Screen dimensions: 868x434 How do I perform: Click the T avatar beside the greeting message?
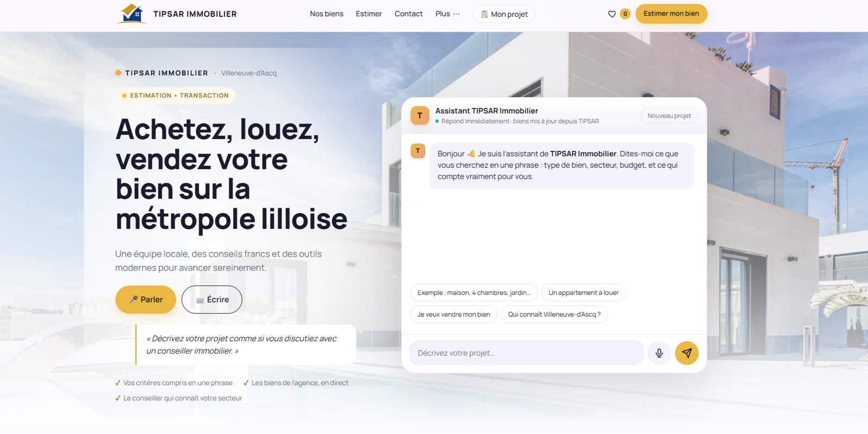coord(418,151)
